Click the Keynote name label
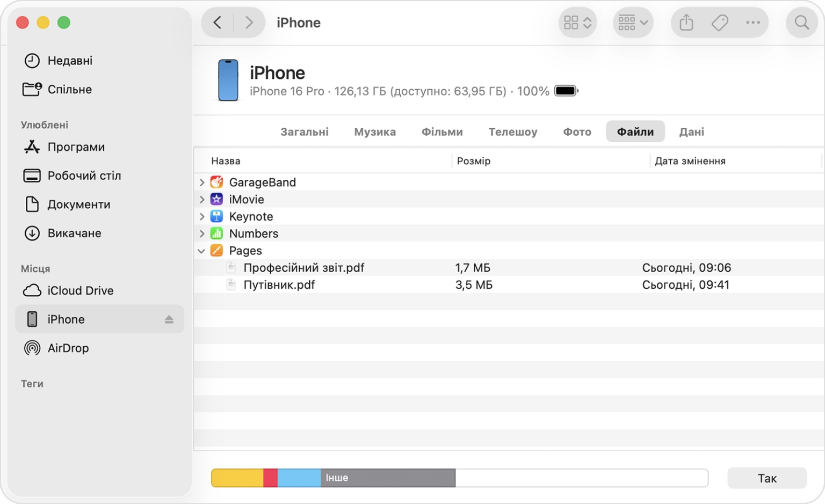 click(251, 217)
